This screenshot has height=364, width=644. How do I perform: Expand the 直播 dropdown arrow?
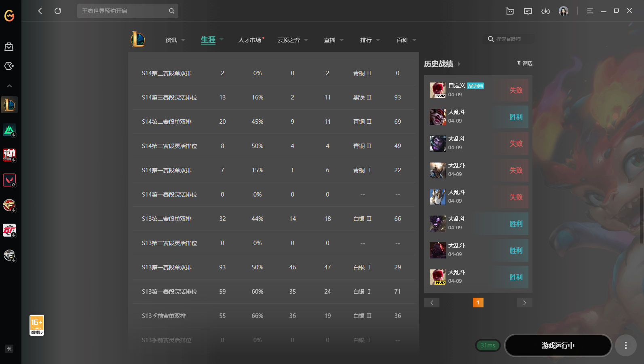[x=342, y=40]
